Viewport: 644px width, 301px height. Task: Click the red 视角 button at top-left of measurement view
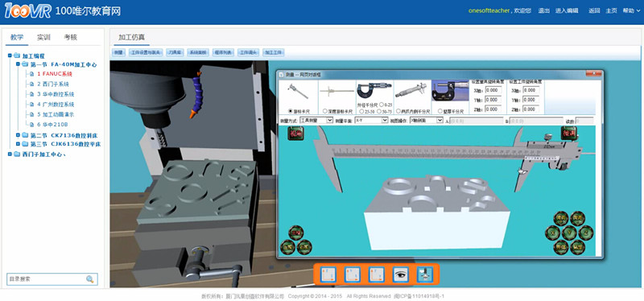click(x=295, y=134)
